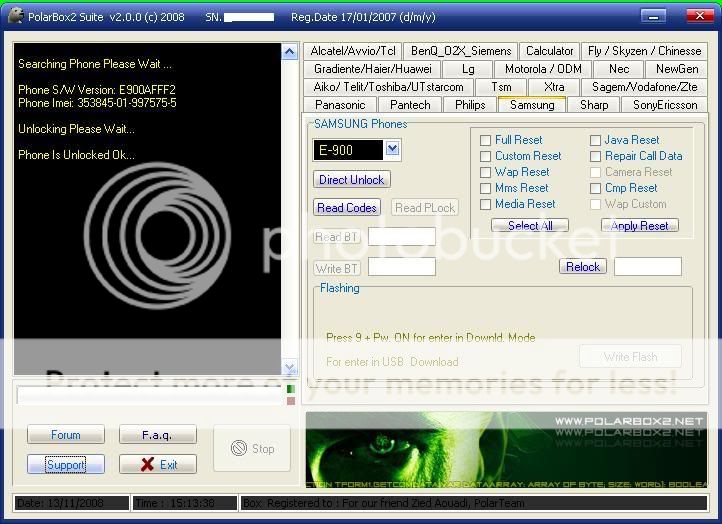Select the Panasonic tab
This screenshot has width=722, height=524.
click(340, 105)
